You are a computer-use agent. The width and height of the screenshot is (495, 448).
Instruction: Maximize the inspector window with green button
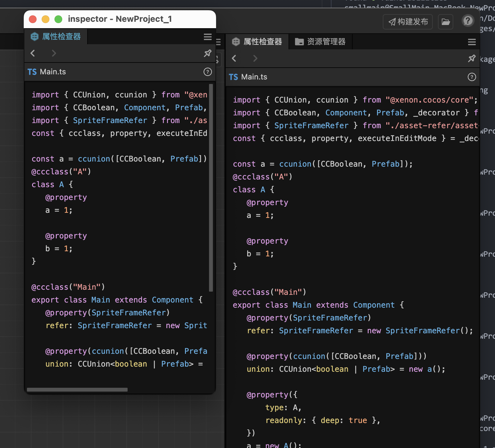pos(58,19)
